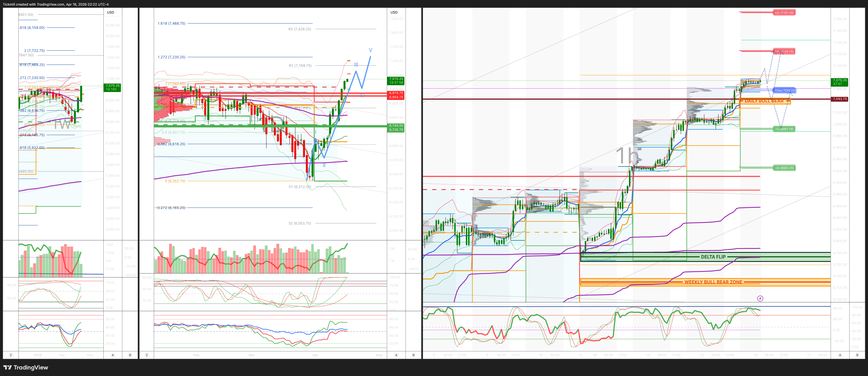Screen dimensions: 868x376
Task: Click the red +2x (7191.25) label
Action: click(784, 13)
